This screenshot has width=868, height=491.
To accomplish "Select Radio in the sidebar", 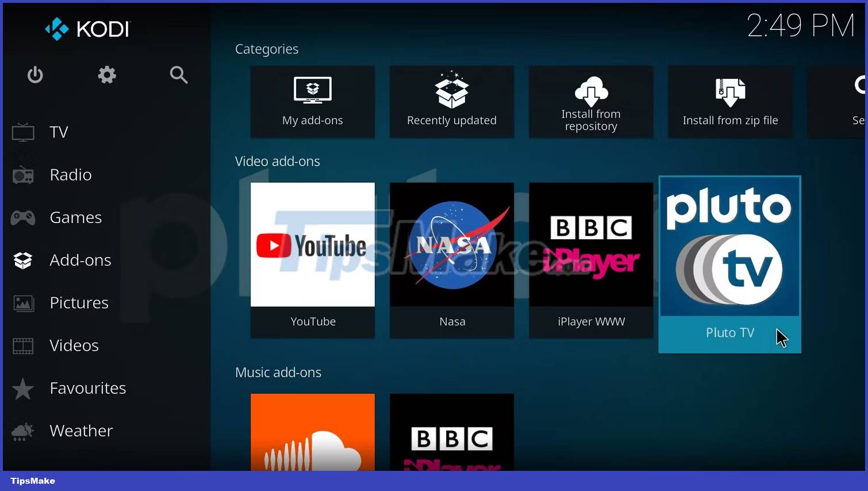I will [70, 175].
